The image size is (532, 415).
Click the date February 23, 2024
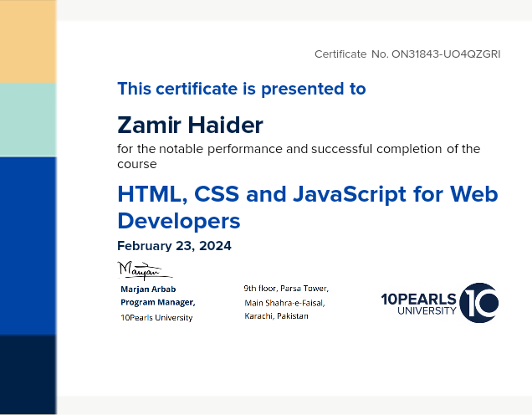[x=174, y=246]
